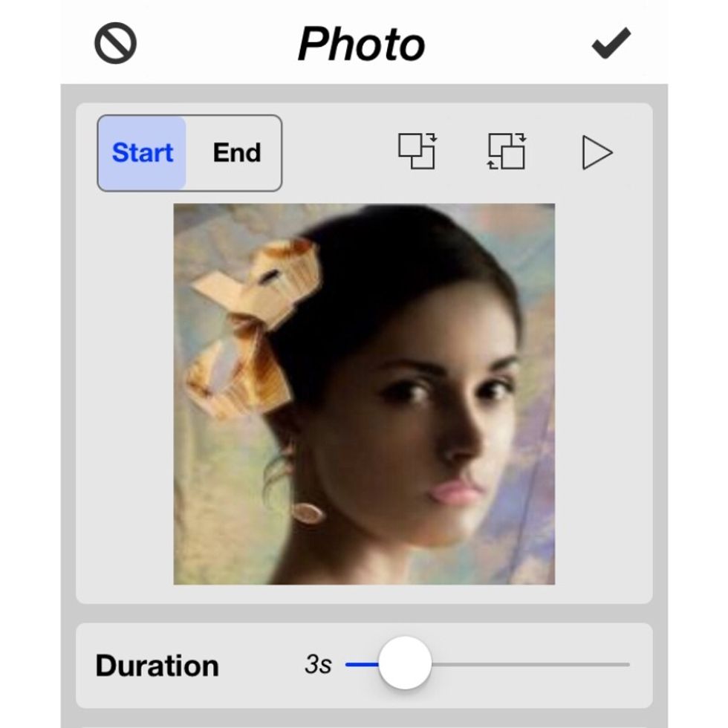Toggle back to Start in the segmented control

[143, 152]
